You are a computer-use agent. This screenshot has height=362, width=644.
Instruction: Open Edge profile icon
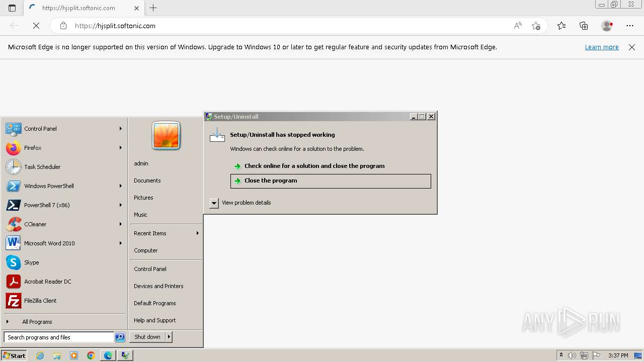click(607, 26)
